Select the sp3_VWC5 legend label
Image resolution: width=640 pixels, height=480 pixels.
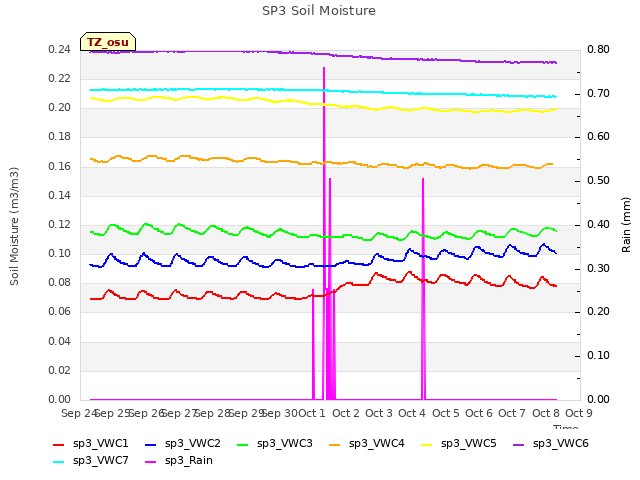coord(469,444)
